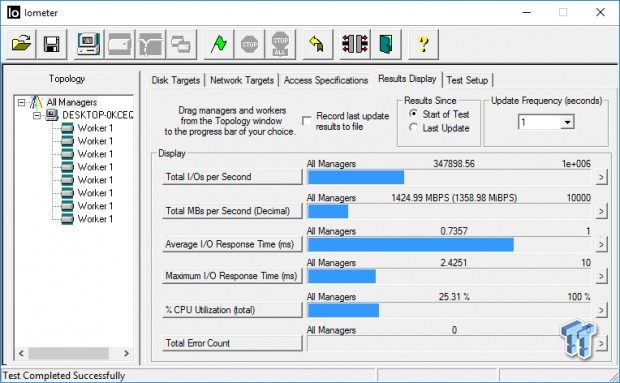Click the Topology scrollbar right arrow

pos(126,353)
